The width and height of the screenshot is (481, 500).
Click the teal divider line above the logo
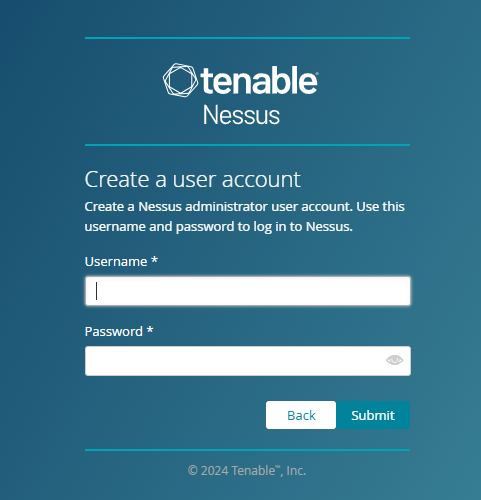(248, 38)
